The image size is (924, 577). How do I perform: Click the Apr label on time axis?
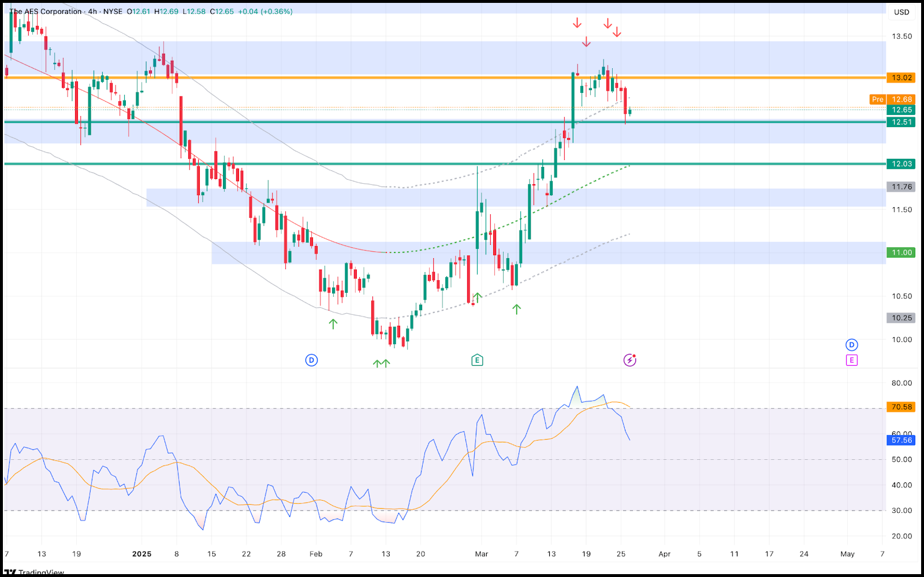[x=665, y=554]
